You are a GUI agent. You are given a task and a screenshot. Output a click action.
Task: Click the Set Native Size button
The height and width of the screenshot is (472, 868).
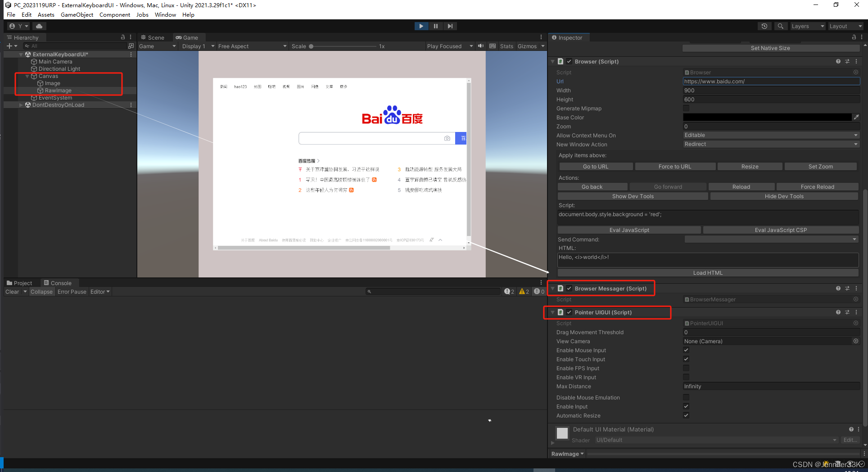tap(770, 48)
